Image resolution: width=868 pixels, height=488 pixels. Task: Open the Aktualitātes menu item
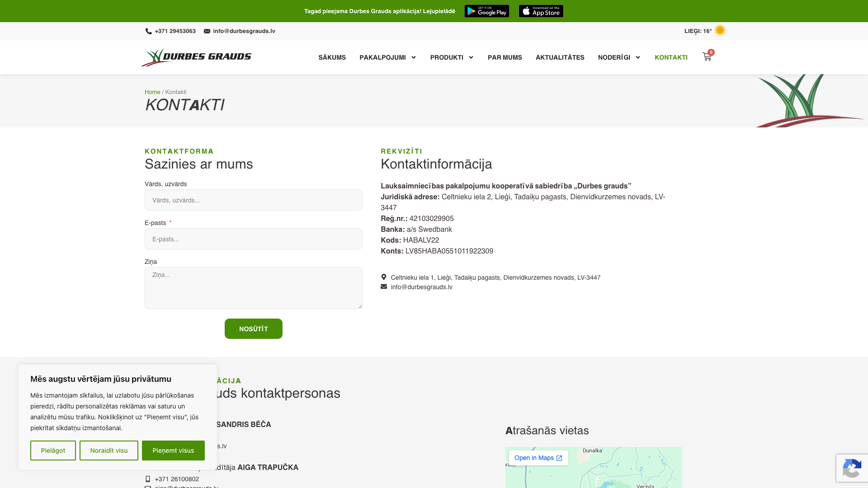click(x=560, y=57)
